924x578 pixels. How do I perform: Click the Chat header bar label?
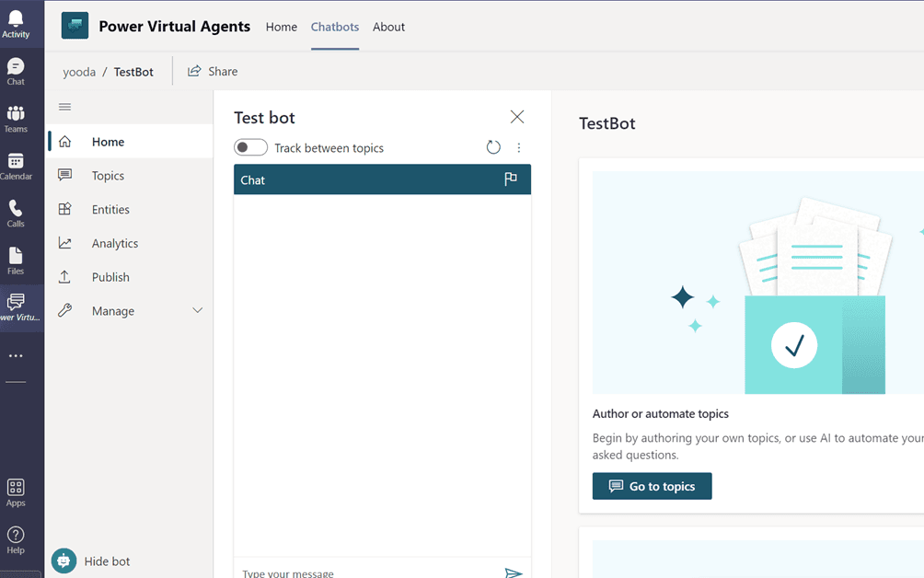coord(252,180)
